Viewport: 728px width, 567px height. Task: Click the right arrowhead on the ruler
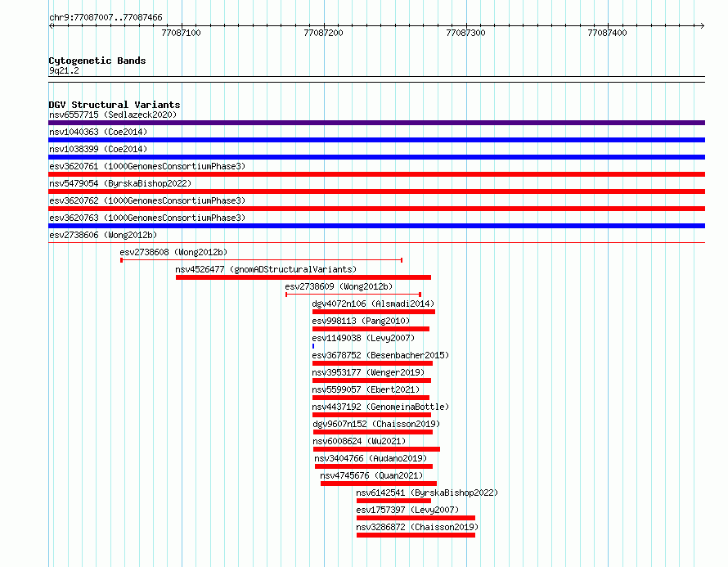point(703,26)
